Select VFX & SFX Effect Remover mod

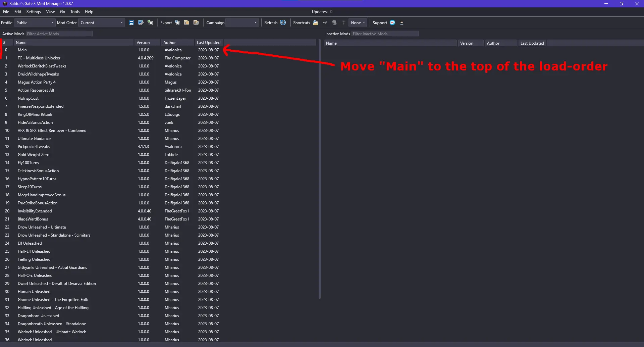pos(158,131)
